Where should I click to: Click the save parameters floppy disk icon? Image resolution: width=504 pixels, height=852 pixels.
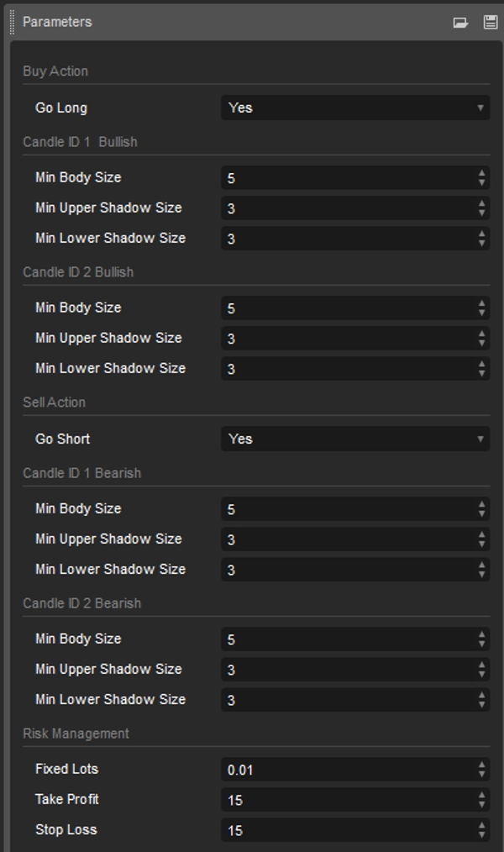[491, 23]
